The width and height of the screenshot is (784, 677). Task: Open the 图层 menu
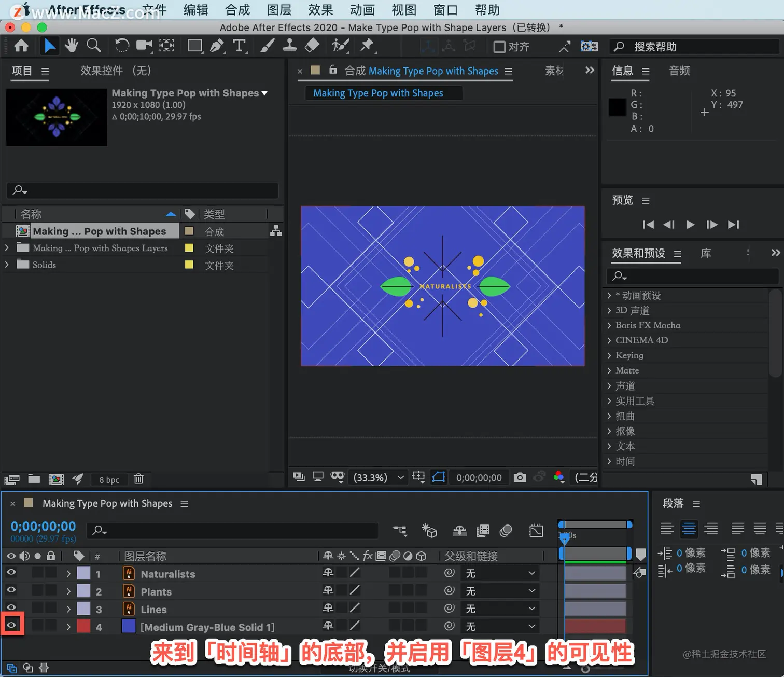click(279, 10)
